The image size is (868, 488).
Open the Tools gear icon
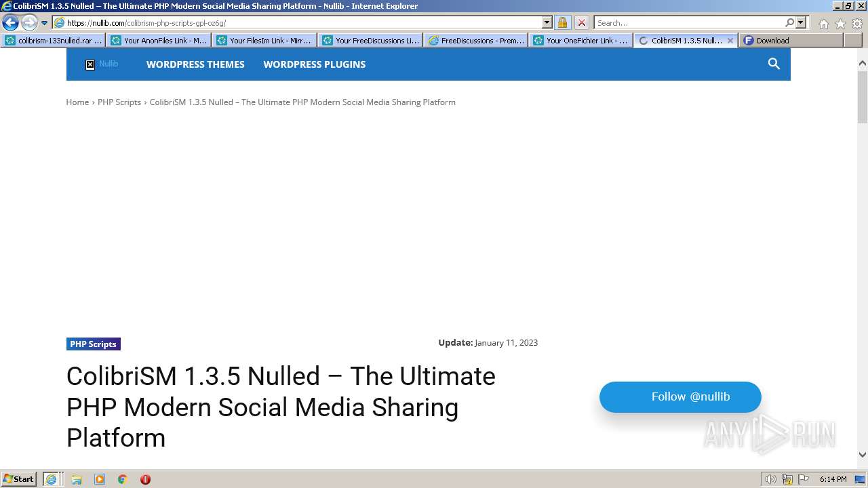856,23
